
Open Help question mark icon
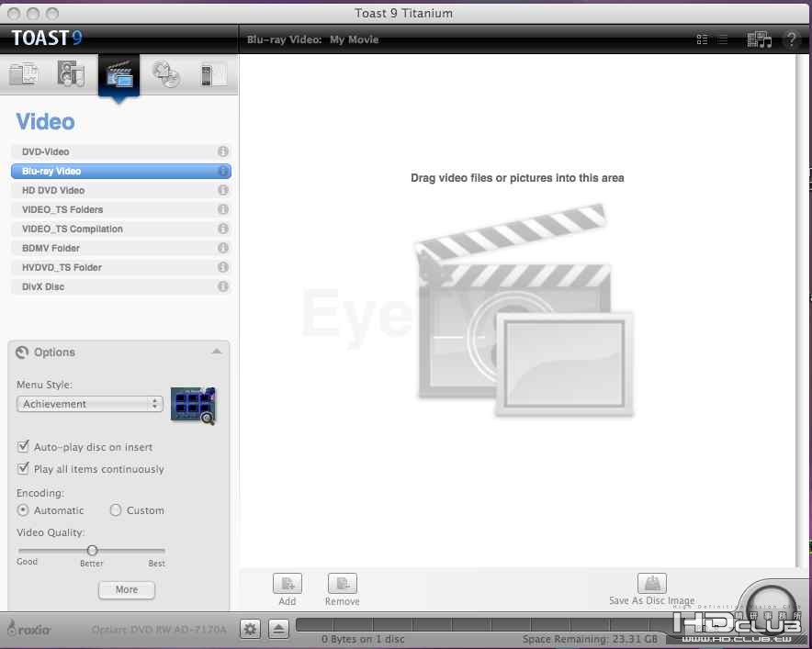[x=791, y=39]
